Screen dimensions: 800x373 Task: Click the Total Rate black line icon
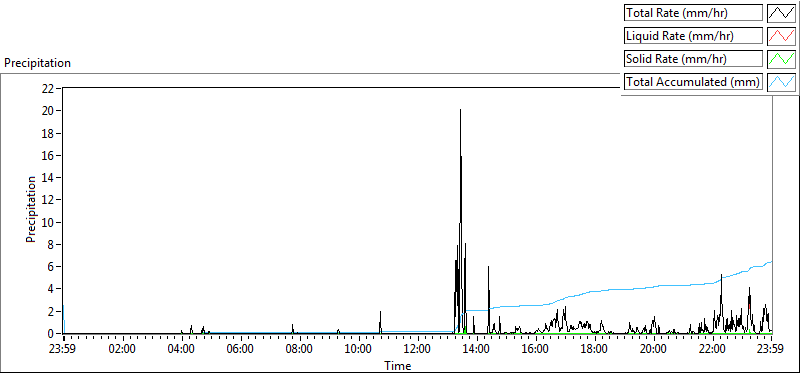point(782,13)
